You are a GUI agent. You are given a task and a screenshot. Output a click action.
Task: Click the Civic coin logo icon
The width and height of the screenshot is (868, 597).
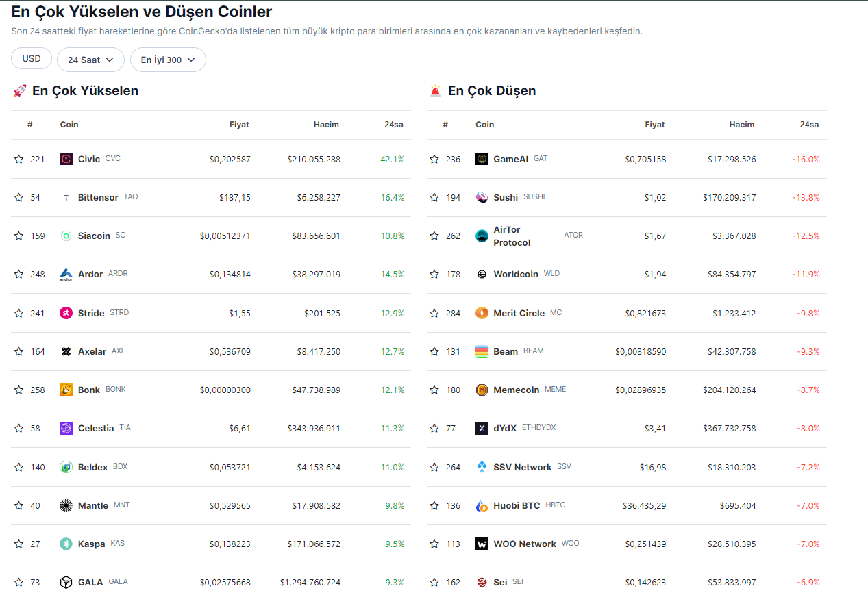pos(66,159)
